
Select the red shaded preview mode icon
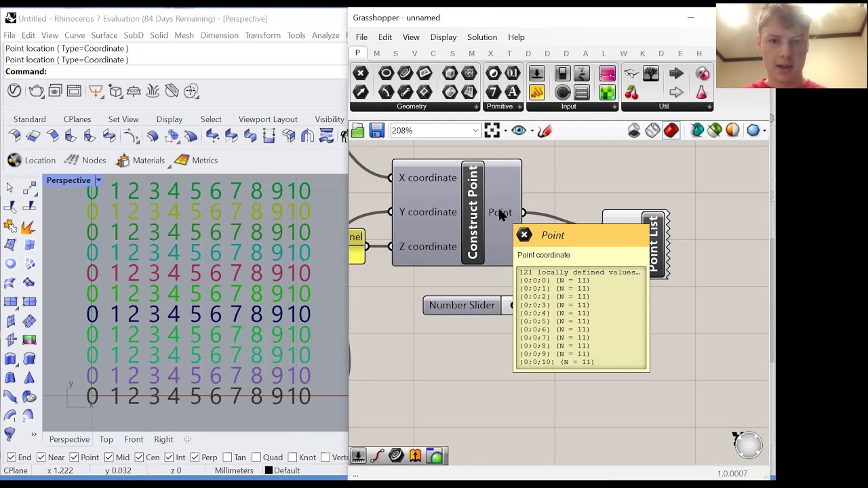click(671, 130)
